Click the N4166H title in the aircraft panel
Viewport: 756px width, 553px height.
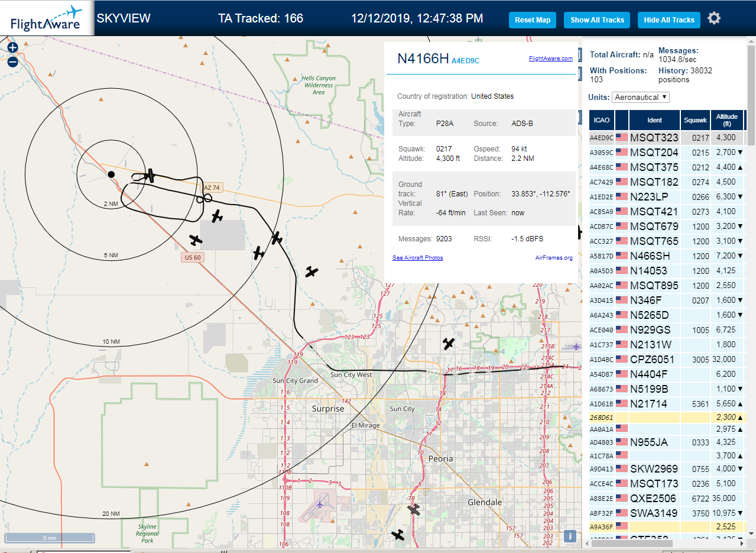[x=423, y=58]
